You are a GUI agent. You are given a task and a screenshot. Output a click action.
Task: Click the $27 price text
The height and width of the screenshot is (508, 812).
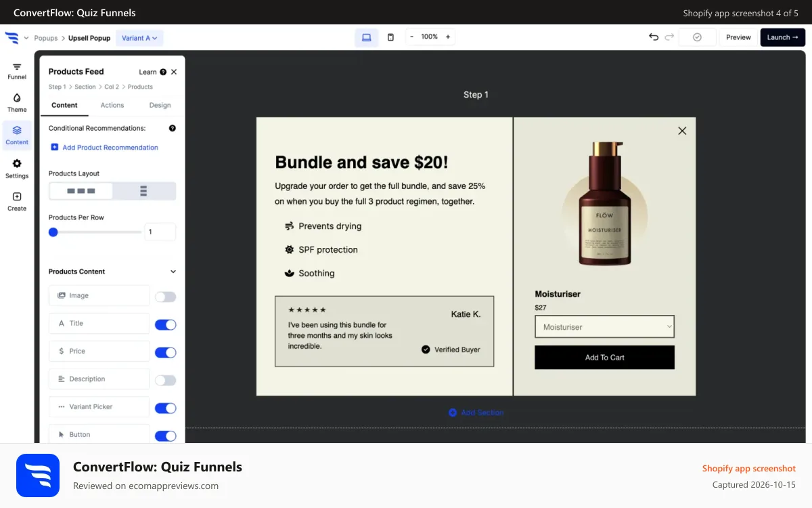coord(541,308)
